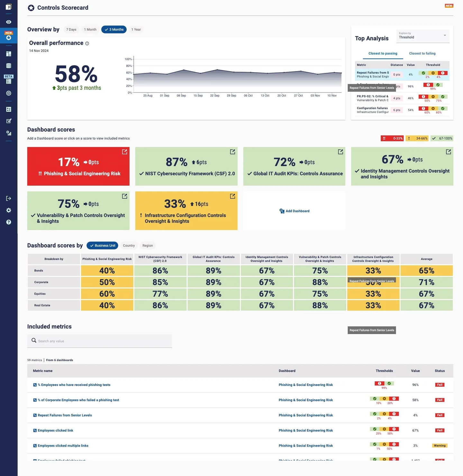The height and width of the screenshot is (476, 463).
Task: Click the NEW badge at top right
Action: [x=449, y=6]
